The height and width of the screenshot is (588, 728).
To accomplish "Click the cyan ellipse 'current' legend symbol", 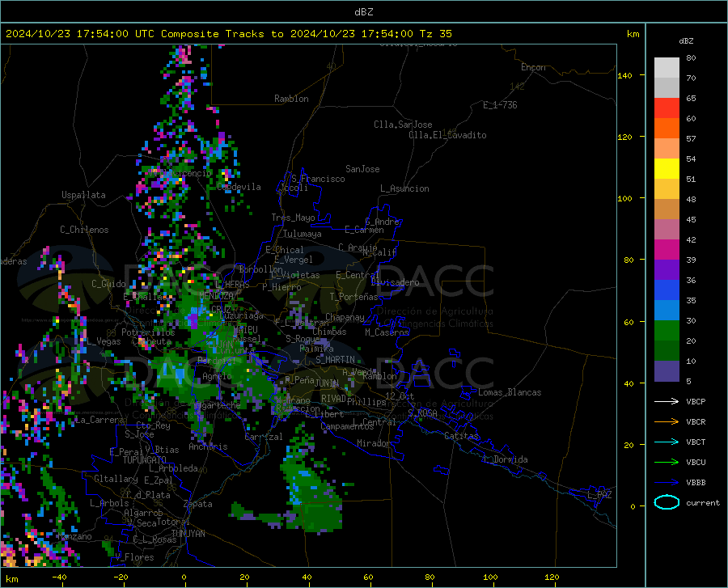I will point(667,502).
